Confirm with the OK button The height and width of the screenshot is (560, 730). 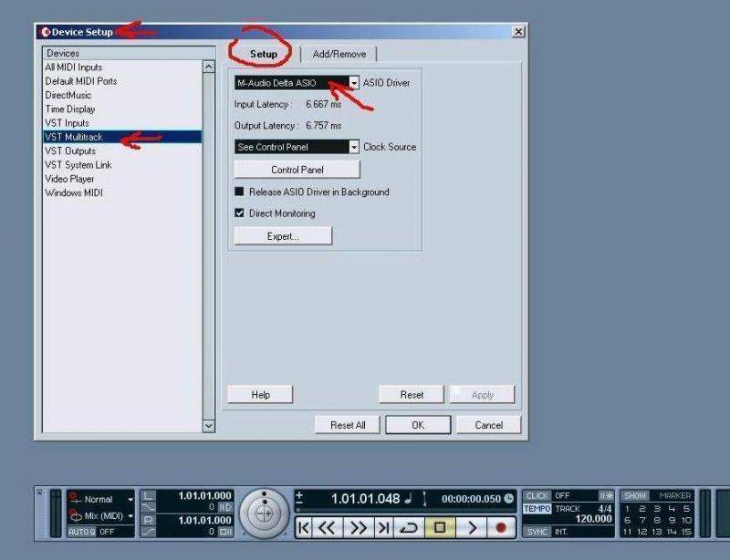[418, 425]
